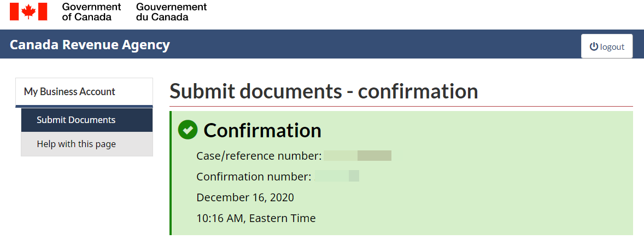Viewport: 644px width, 245px height.
Task: Click the power icon in the logout button
Action: [x=594, y=46]
